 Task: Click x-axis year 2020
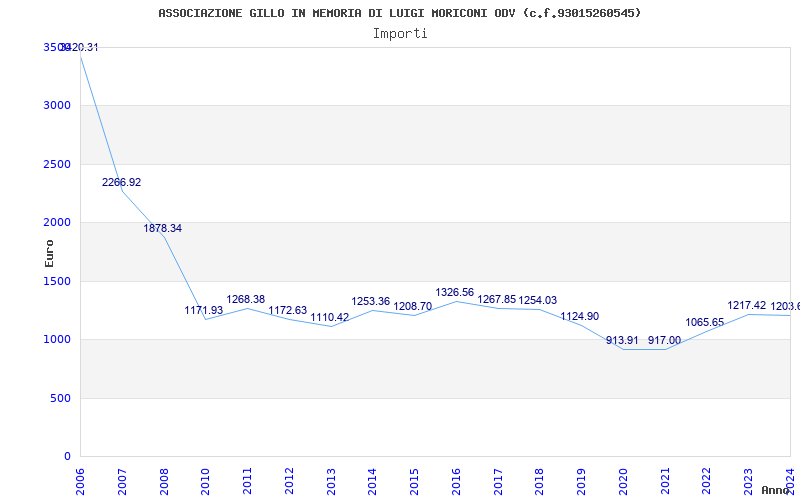pyautogui.click(x=623, y=482)
